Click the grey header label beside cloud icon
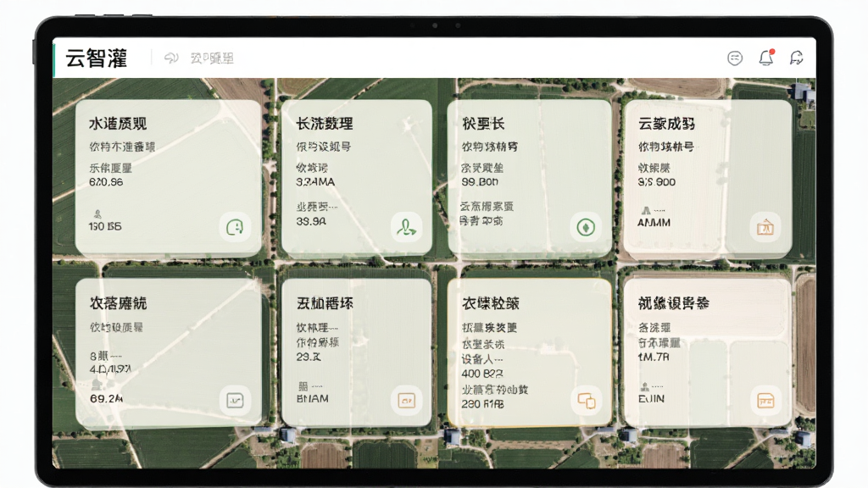The width and height of the screenshot is (868, 488). point(212,58)
